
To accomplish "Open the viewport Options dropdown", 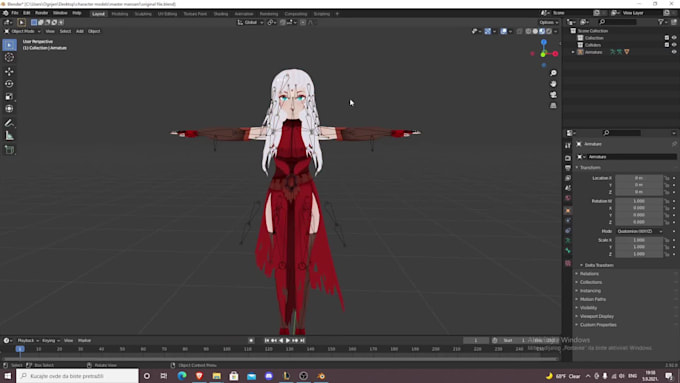I will (x=548, y=22).
